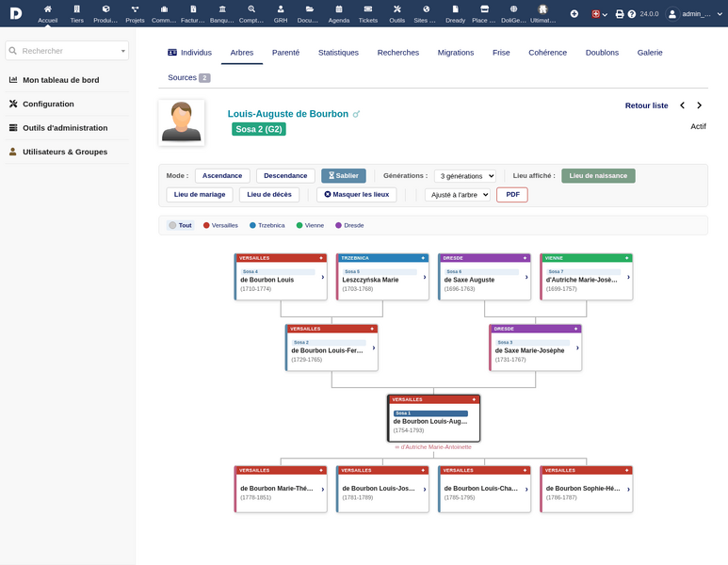
Task: Open the Facturation module icon
Action: [193, 9]
